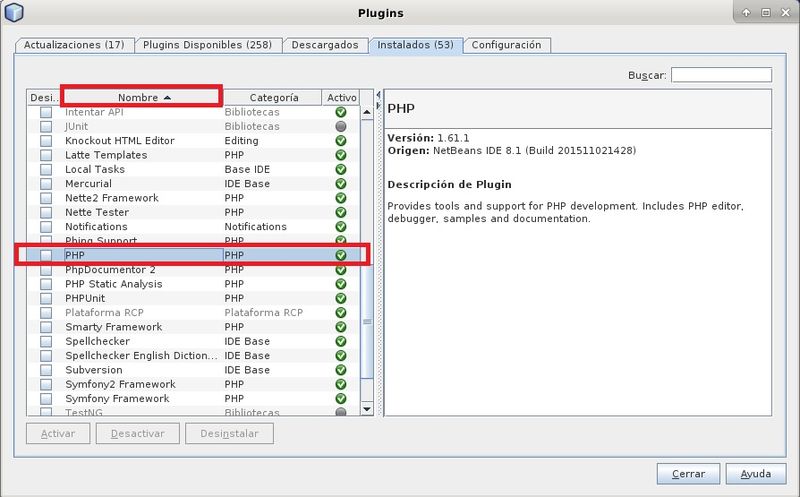Click active status icon for Spellchecker
Screen dimensions: 800x497
pyautogui.click(x=341, y=341)
